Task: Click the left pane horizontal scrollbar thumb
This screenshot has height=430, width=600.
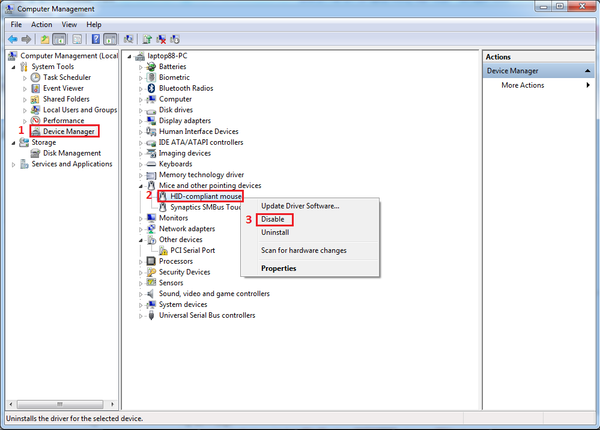Action: pos(60,404)
